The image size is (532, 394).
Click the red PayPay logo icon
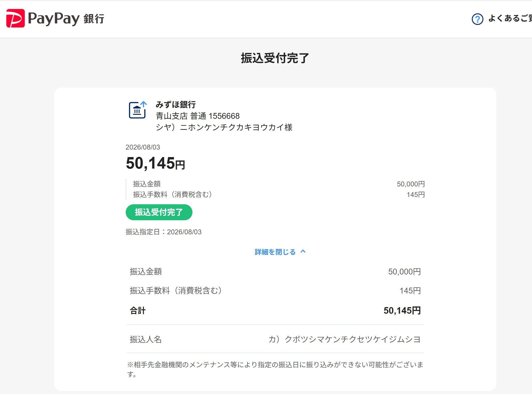(16, 18)
